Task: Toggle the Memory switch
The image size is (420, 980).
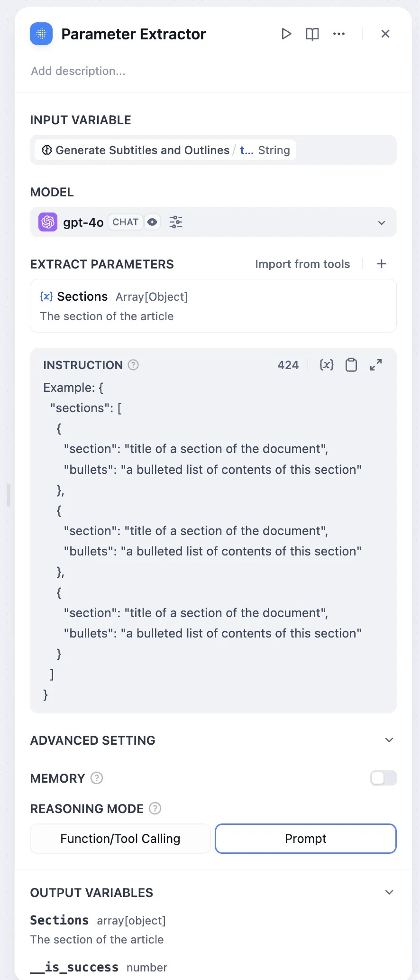Action: click(383, 778)
